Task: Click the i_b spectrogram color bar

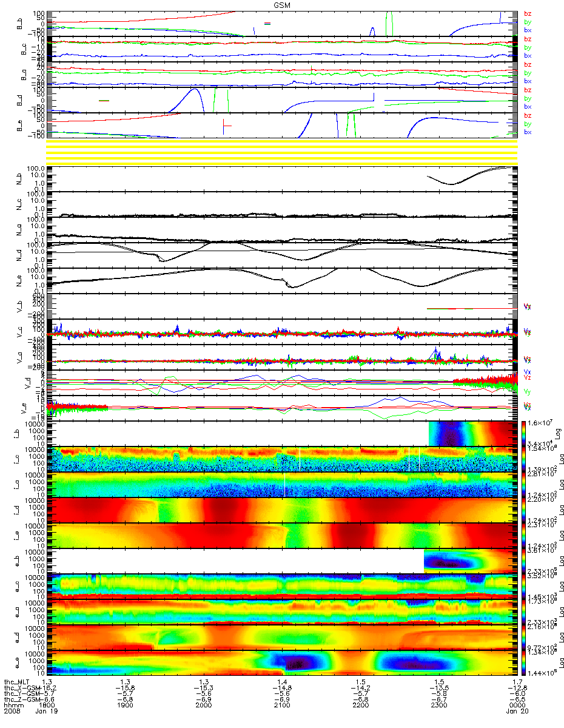Action: (x=522, y=434)
